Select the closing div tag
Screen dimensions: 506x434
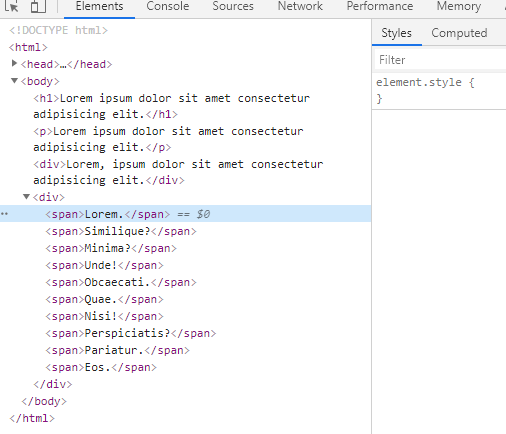pos(53,384)
